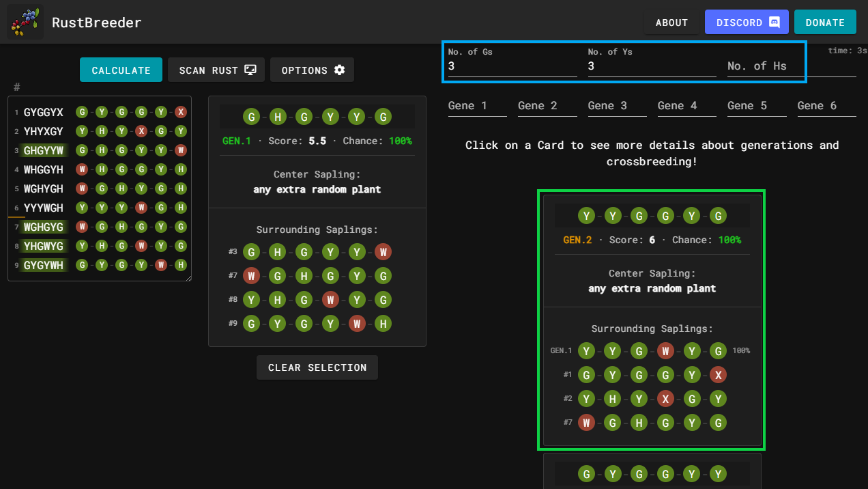Viewport: 868px width, 489px height.
Task: Focus the No. of Ys field
Action: [x=652, y=61]
